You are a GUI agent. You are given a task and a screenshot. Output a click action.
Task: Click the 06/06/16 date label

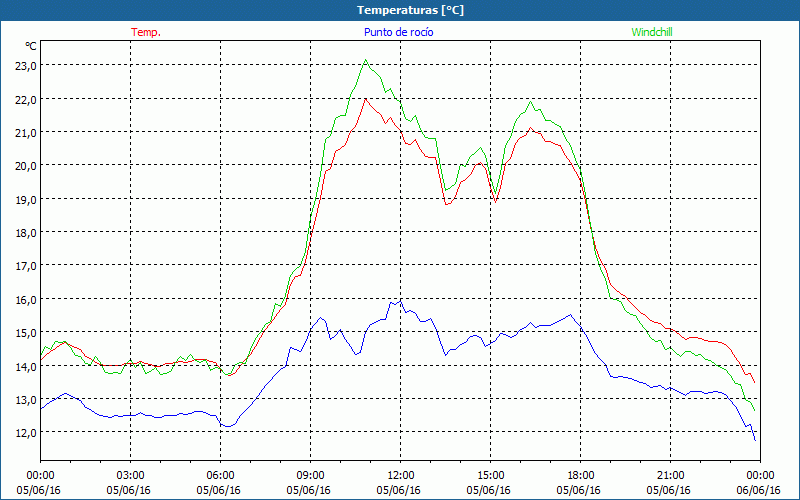[759, 490]
